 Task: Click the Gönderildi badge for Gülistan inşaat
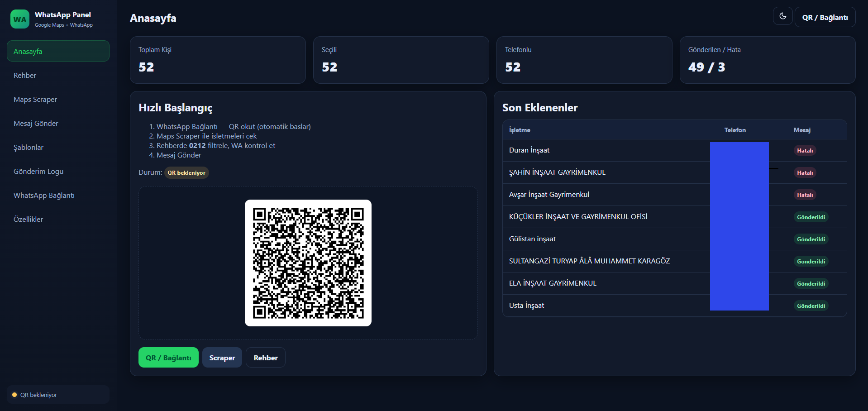(x=811, y=239)
